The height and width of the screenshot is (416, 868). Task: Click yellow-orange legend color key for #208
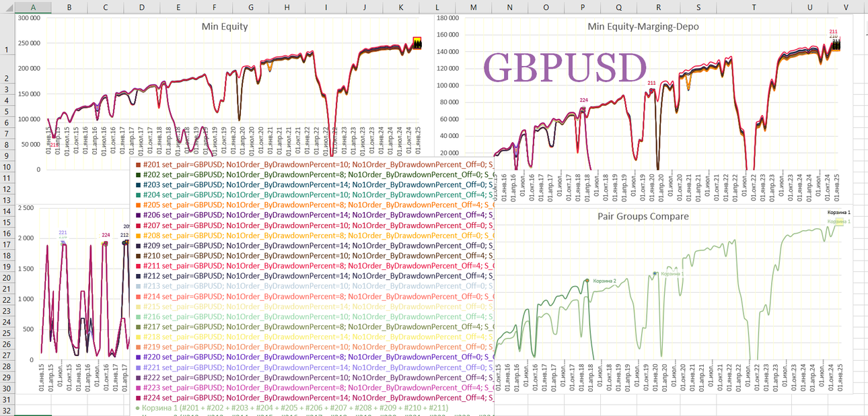(138, 235)
